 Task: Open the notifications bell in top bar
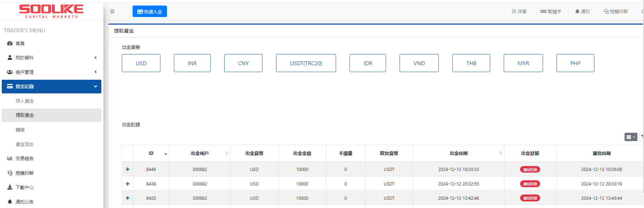(x=582, y=11)
